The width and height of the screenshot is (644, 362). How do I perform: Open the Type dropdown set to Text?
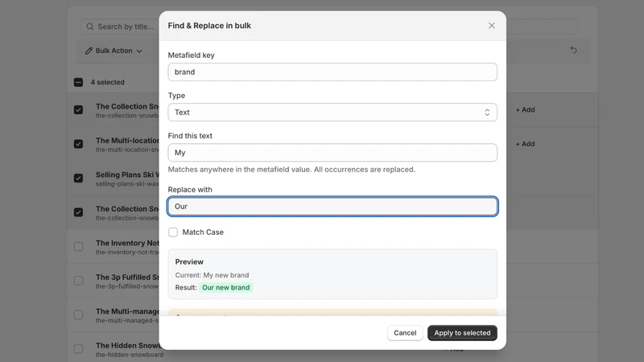332,112
